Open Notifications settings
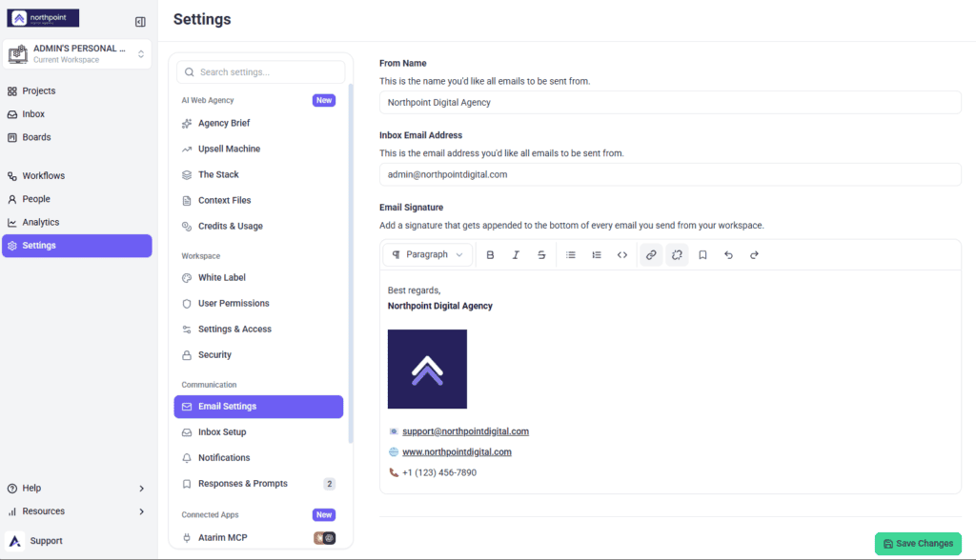Screen dimensions: 976x560 (x=258, y=458)
